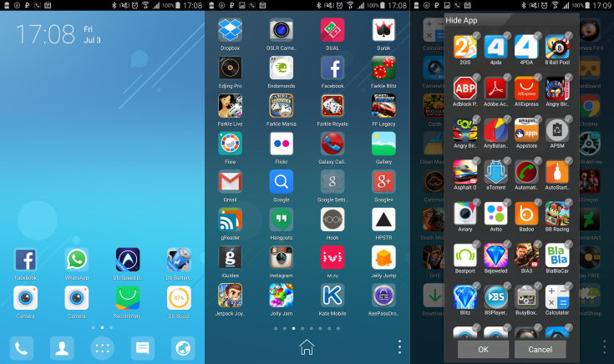Open app drawer three-dot overflow menu
This screenshot has width=614, height=364.
(x=399, y=346)
